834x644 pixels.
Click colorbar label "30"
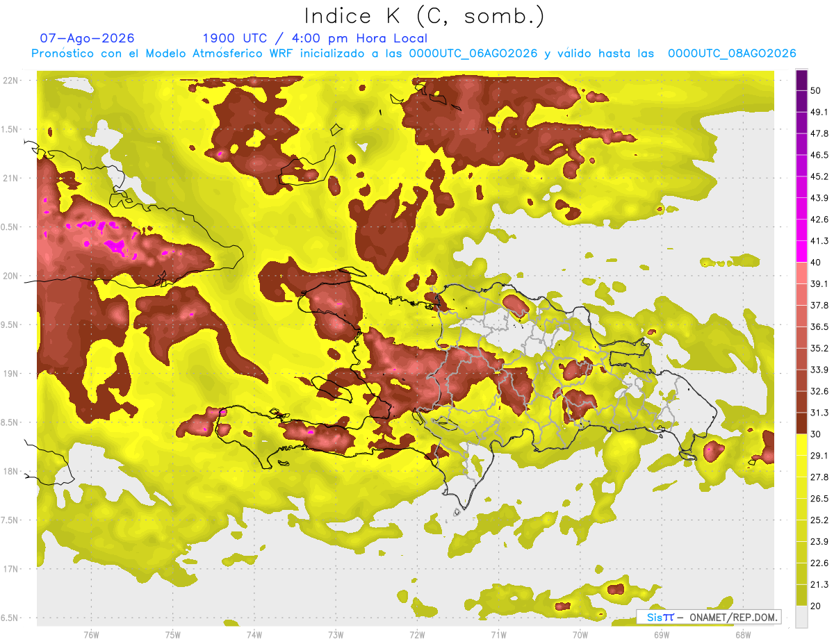tap(816, 434)
